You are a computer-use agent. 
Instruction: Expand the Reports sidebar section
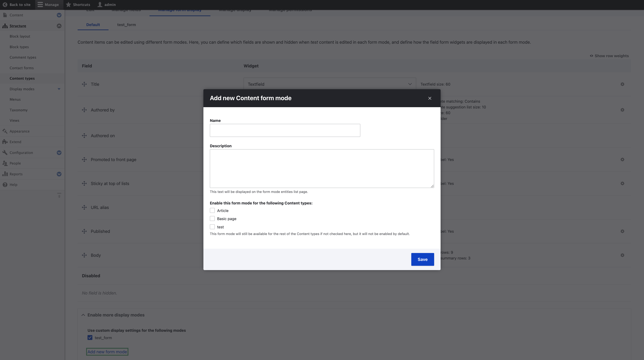click(59, 174)
